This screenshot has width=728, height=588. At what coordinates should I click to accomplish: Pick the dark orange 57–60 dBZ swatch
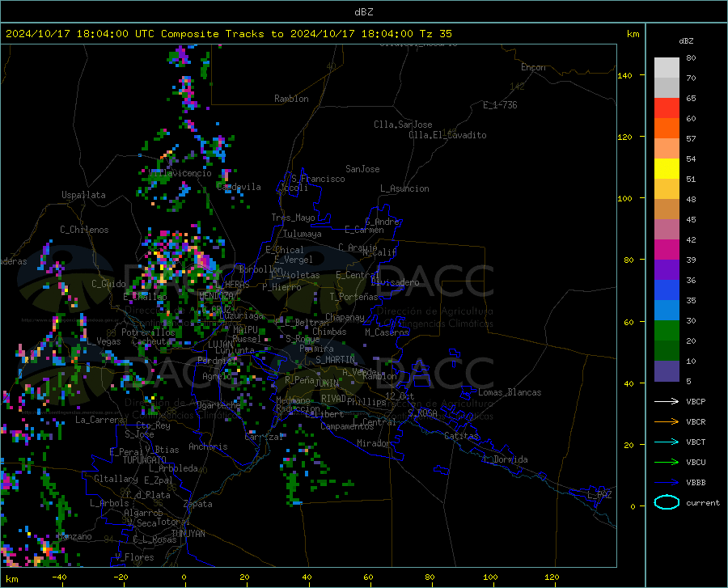coord(667,129)
